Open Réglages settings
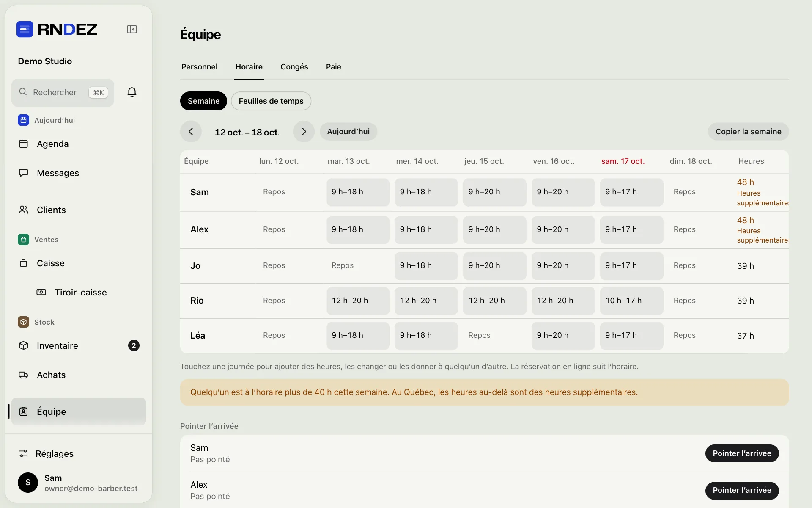This screenshot has height=508, width=812. point(79,454)
